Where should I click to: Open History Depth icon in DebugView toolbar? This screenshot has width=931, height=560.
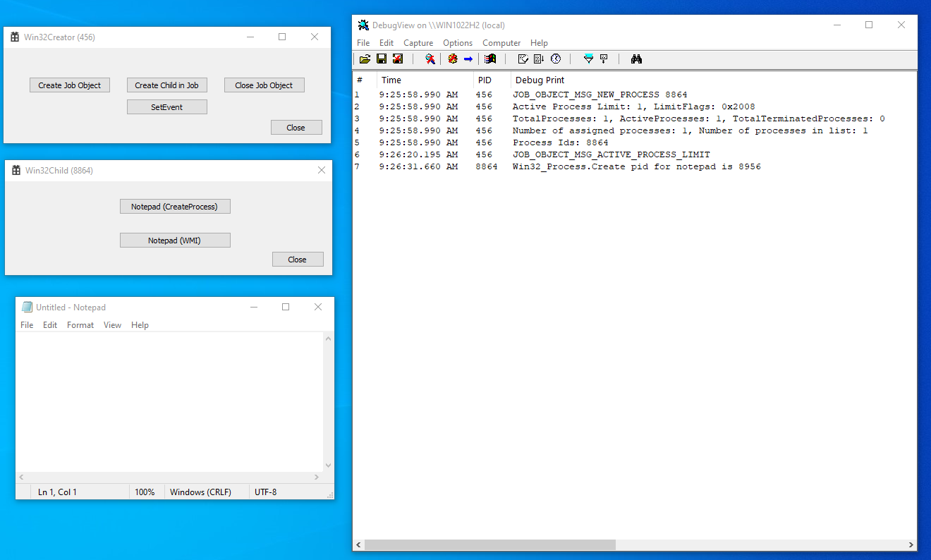coord(604,59)
